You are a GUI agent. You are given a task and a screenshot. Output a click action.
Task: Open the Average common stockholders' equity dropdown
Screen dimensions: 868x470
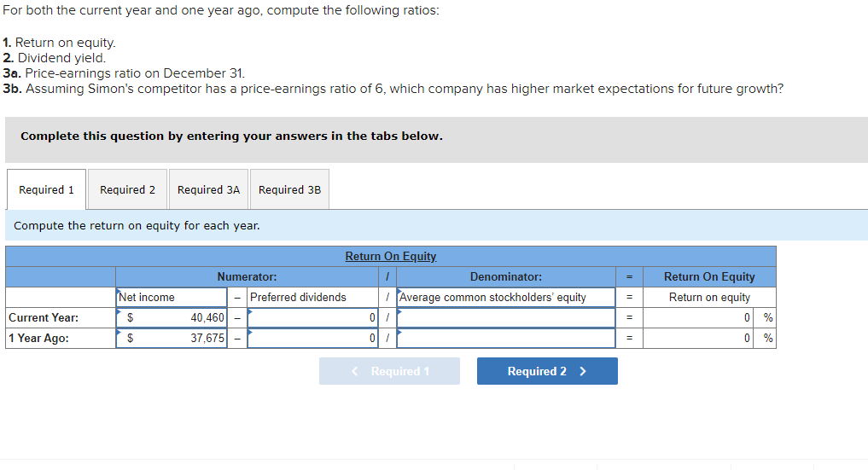506,297
